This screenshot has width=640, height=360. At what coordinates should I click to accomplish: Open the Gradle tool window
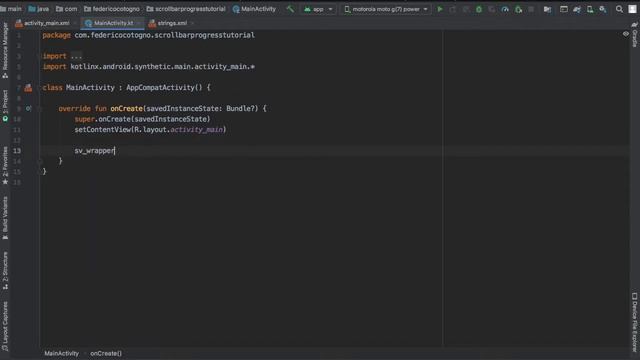coord(635,36)
